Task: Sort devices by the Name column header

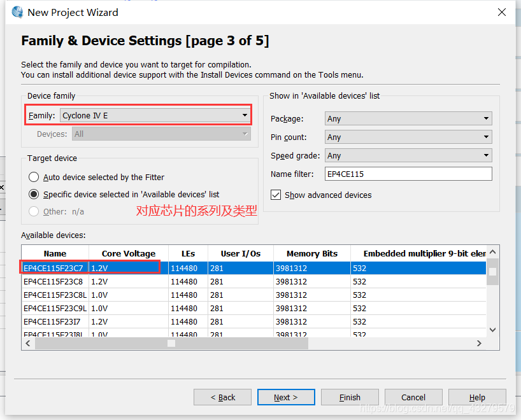Action: coord(55,253)
